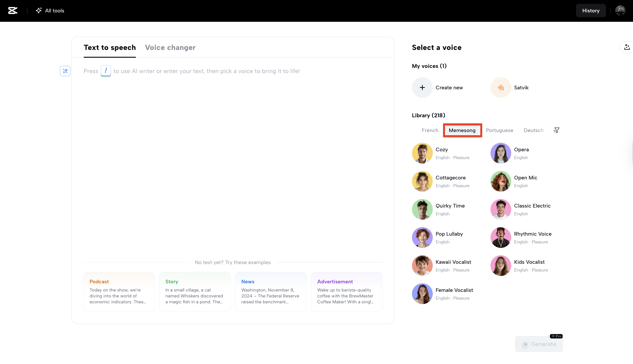
Task: Click the top-right sparkle panel icon
Action: 627,47
